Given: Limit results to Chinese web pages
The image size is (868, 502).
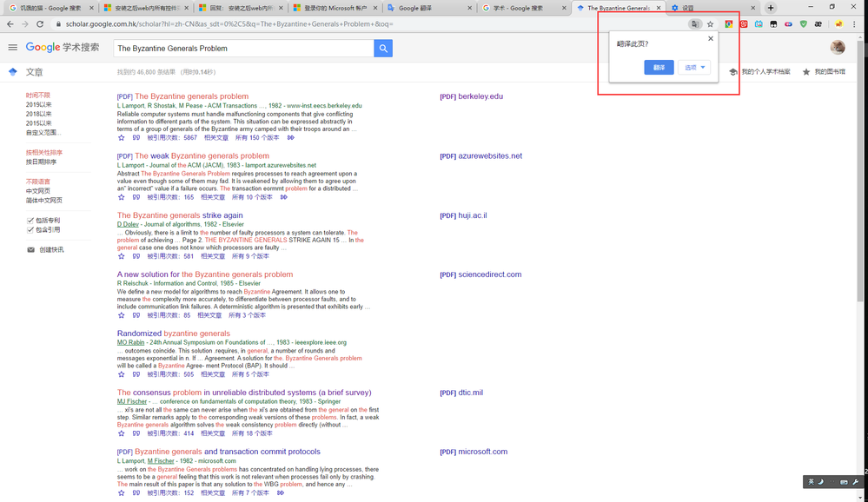Looking at the screenshot, I should point(37,191).
